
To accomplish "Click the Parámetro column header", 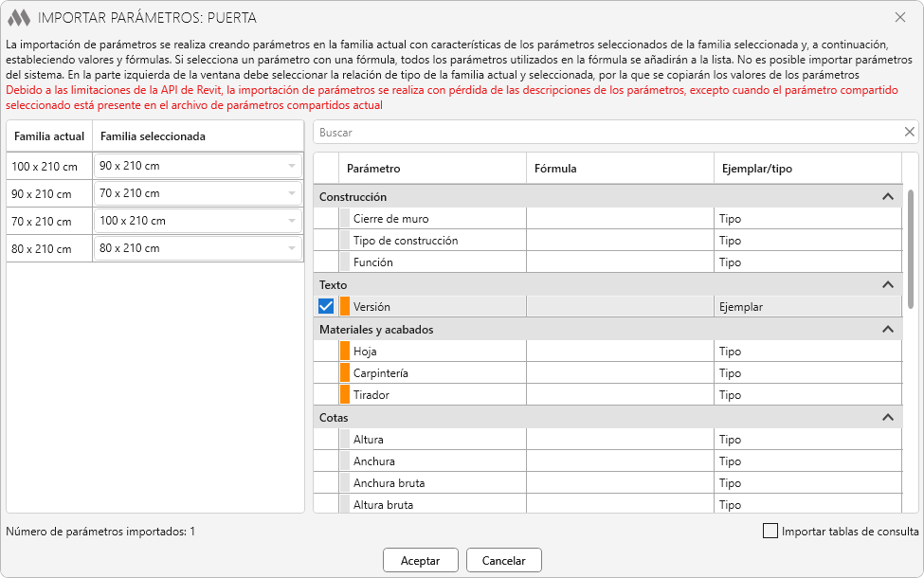I will click(431, 169).
